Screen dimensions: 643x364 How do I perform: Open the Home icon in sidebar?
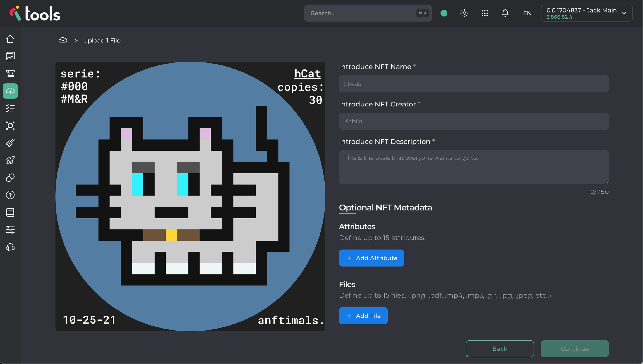10,39
